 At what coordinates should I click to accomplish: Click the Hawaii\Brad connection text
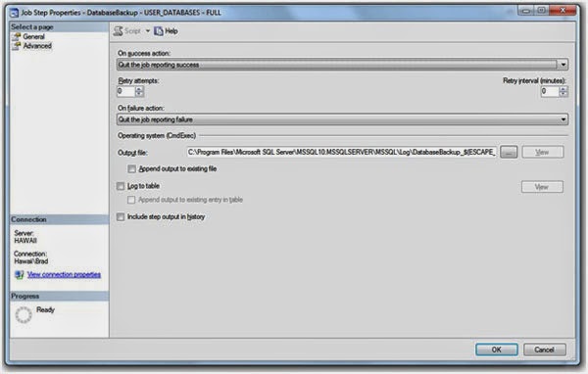(x=31, y=261)
